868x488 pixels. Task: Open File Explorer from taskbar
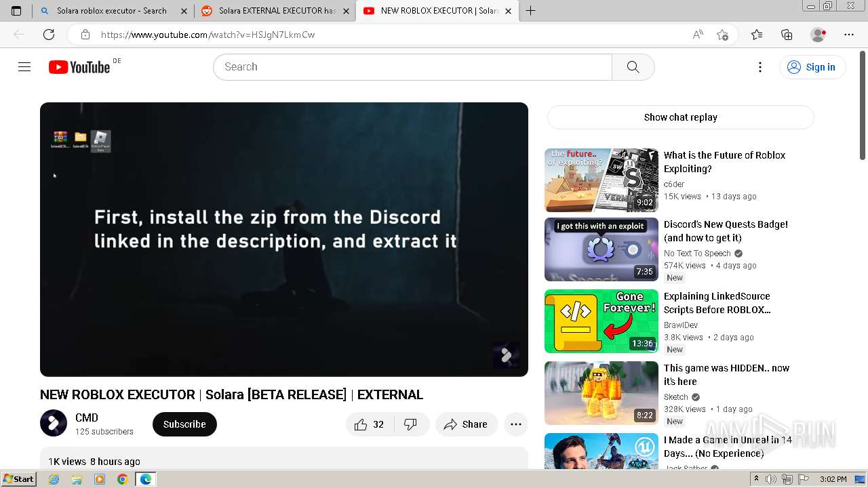point(77,479)
